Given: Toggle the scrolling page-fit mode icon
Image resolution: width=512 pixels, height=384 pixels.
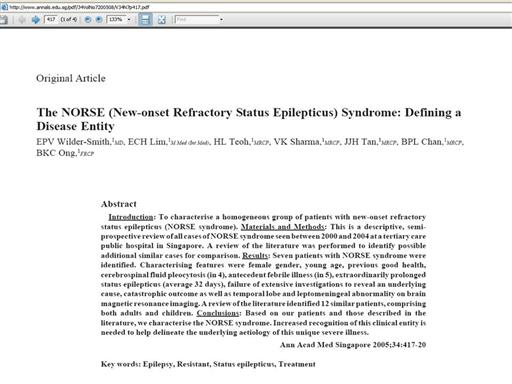Looking at the screenshot, I should tap(145, 20).
